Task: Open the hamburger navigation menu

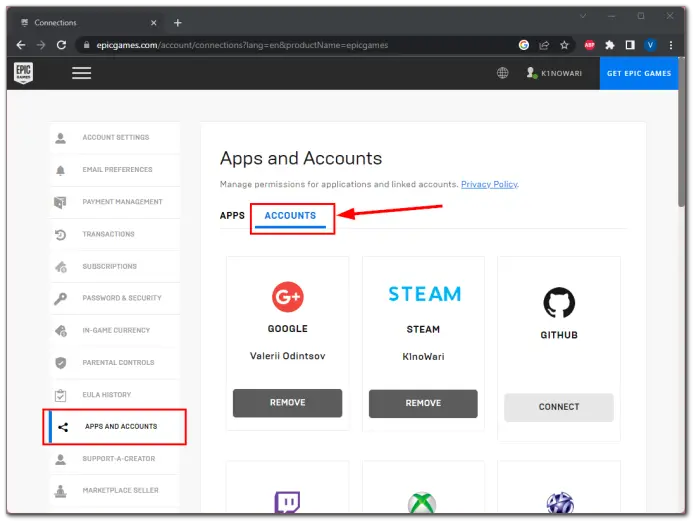Action: point(81,73)
